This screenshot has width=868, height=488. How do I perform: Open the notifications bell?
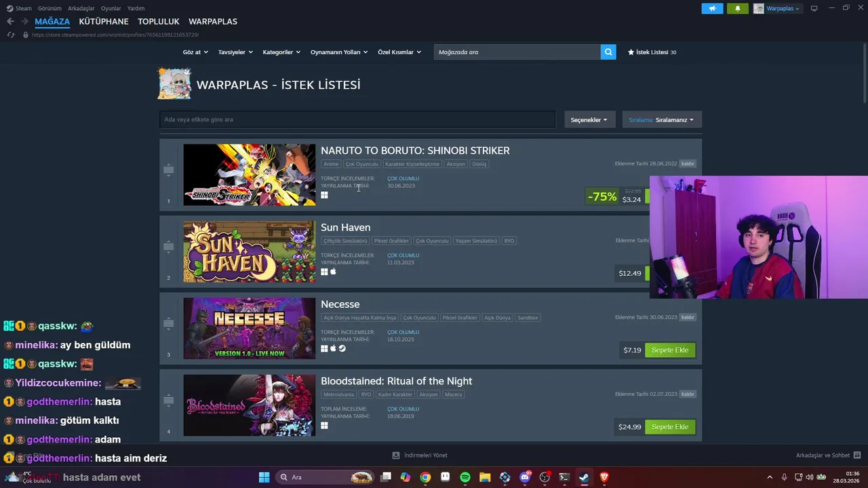click(x=738, y=9)
